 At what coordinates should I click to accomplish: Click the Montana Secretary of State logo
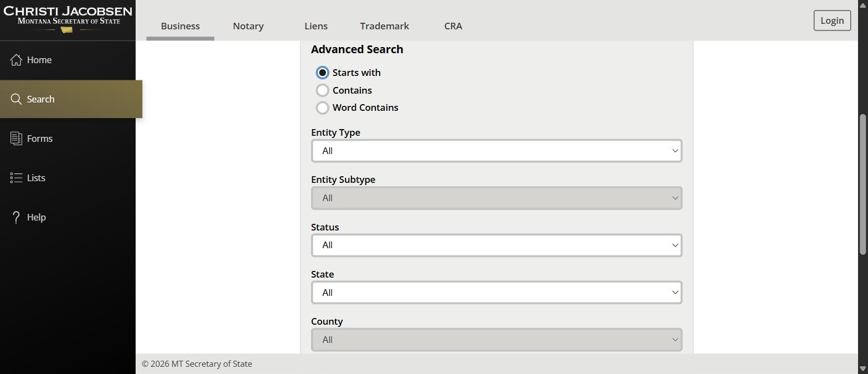[68, 19]
